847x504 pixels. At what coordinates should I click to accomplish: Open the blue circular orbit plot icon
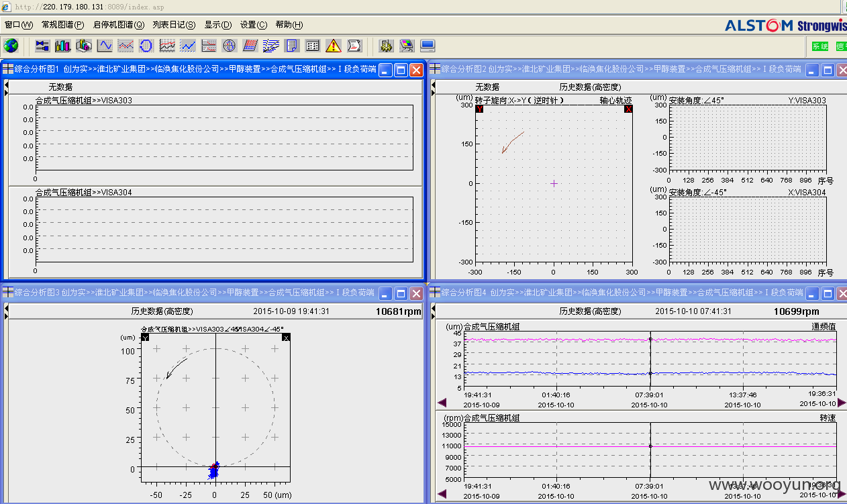[x=146, y=46]
